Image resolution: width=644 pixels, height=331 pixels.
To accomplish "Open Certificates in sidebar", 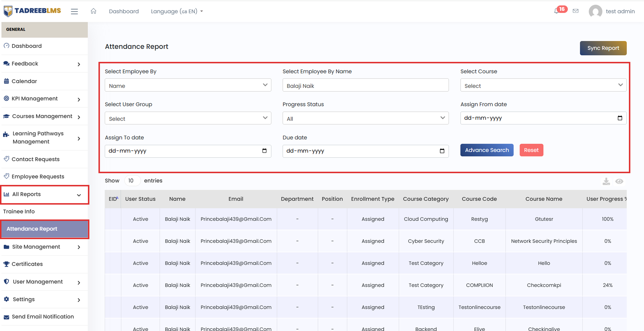I will (x=44, y=264).
